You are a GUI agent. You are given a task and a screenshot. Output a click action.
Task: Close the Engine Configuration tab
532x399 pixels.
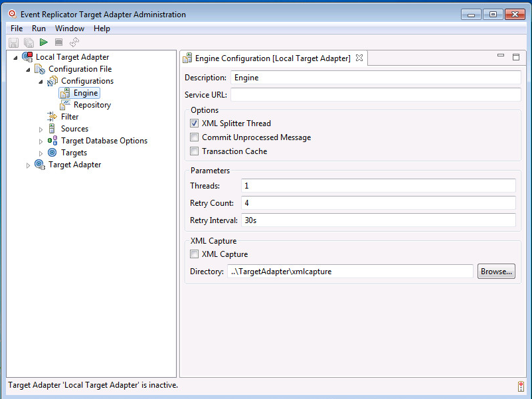point(359,58)
